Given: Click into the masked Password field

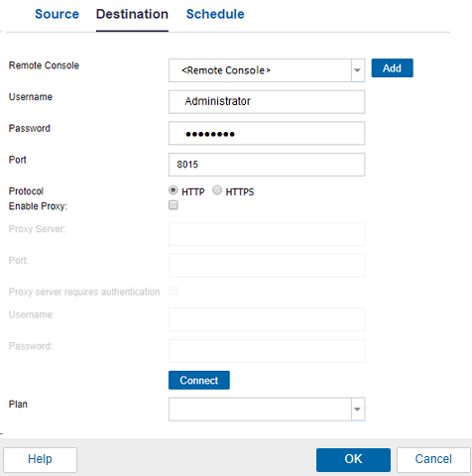Looking at the screenshot, I should click(267, 133).
